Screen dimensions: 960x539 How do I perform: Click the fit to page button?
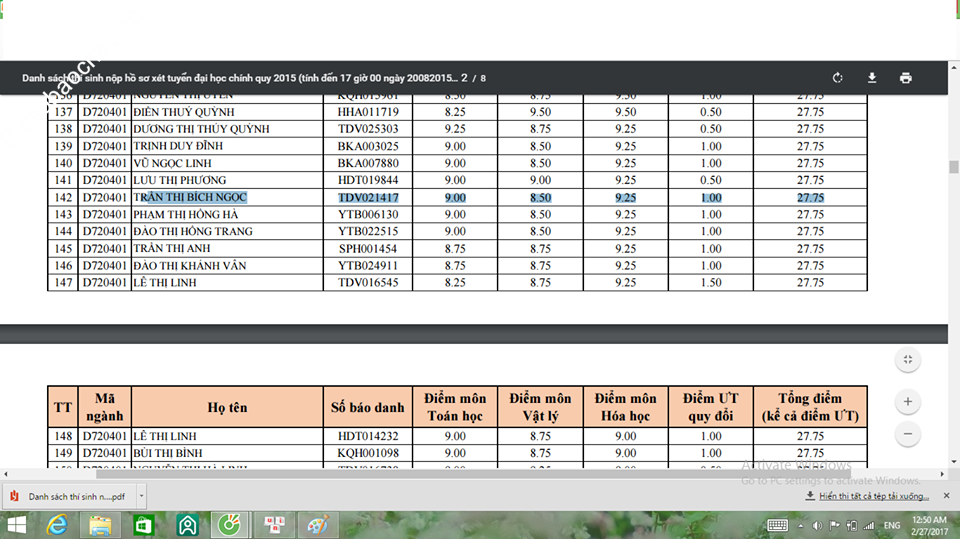pos(908,360)
